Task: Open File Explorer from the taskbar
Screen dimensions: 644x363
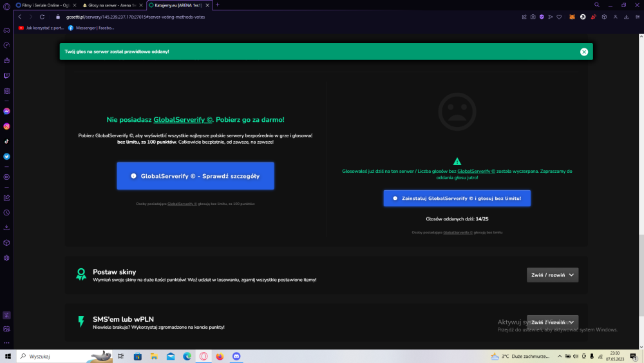Action: (154, 356)
